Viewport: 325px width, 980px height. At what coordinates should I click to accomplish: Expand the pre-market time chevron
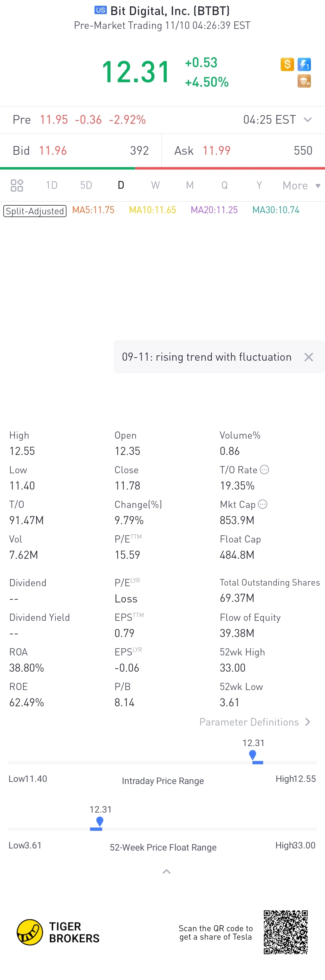(308, 120)
